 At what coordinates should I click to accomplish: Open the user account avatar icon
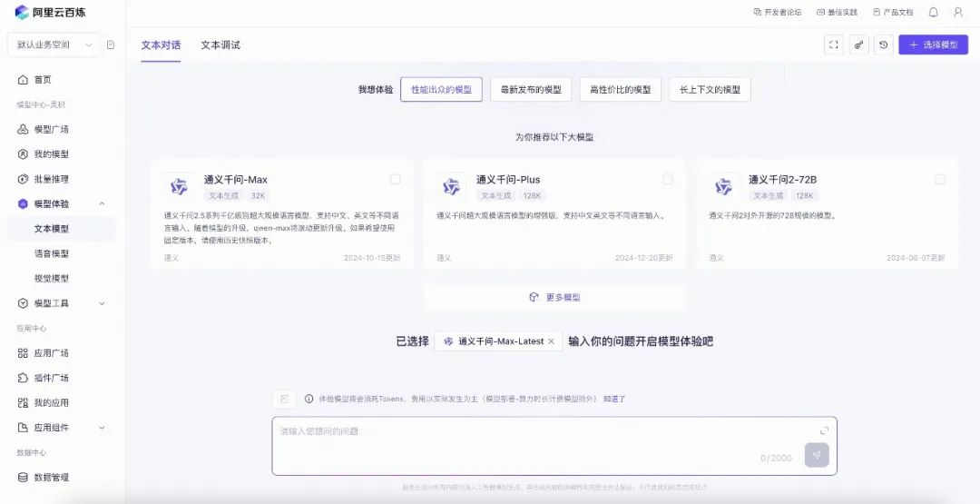(958, 13)
